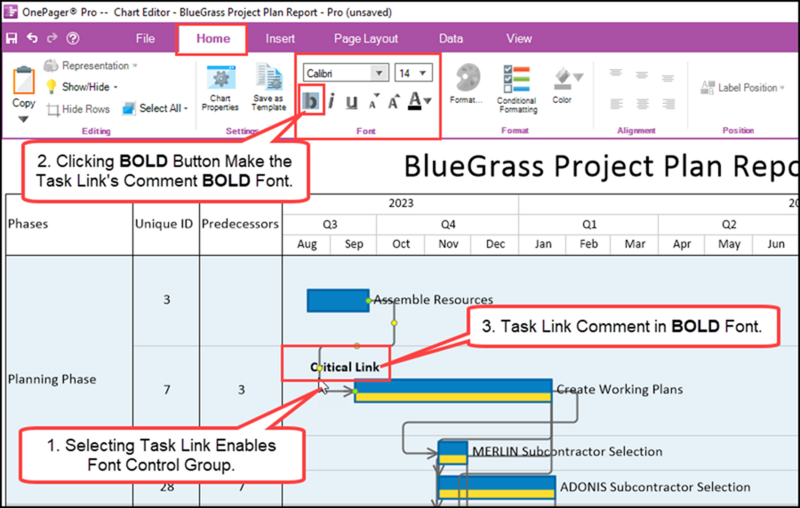Click the Hide Rows button
This screenshot has height=508, width=800.
78,109
